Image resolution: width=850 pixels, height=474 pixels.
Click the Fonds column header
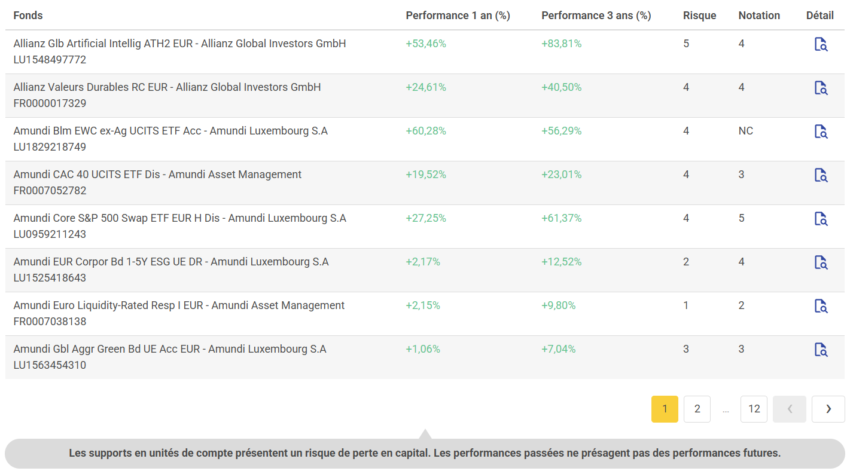click(x=28, y=16)
